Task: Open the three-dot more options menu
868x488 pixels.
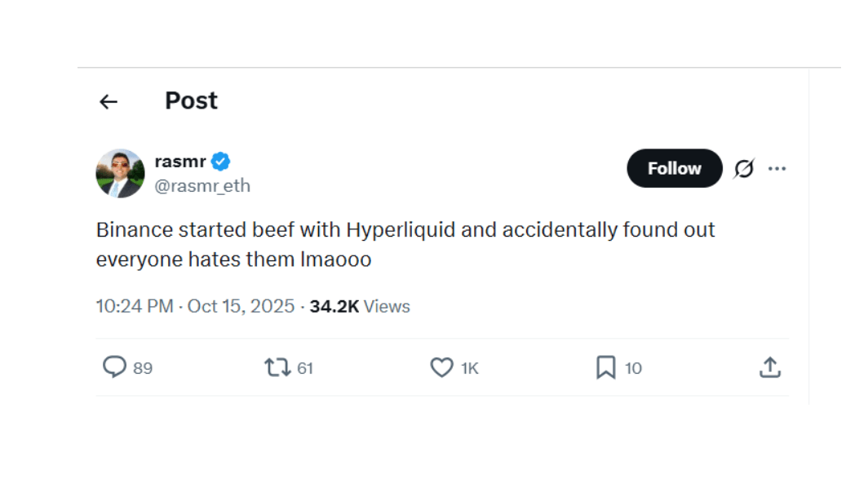Action: coord(777,169)
